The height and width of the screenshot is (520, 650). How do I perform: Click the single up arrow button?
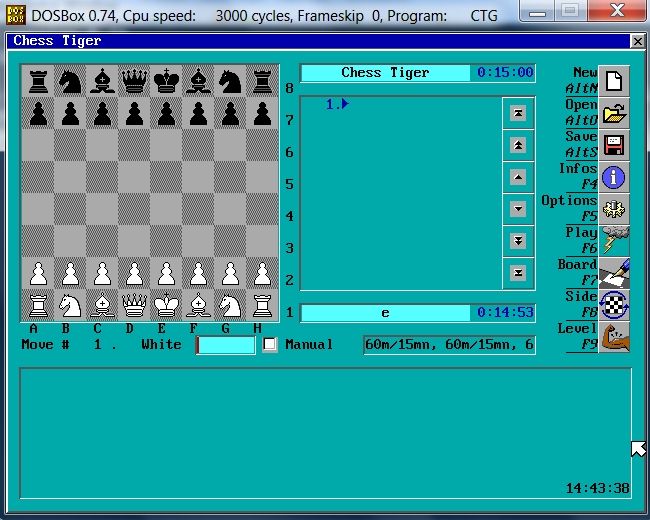518,177
